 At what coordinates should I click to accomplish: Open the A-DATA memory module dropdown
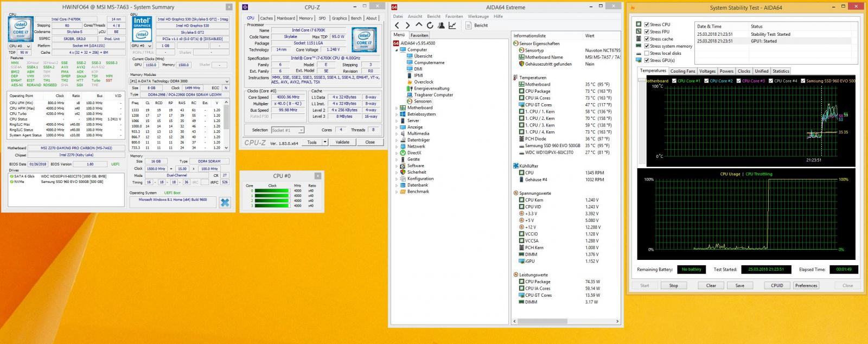point(179,81)
